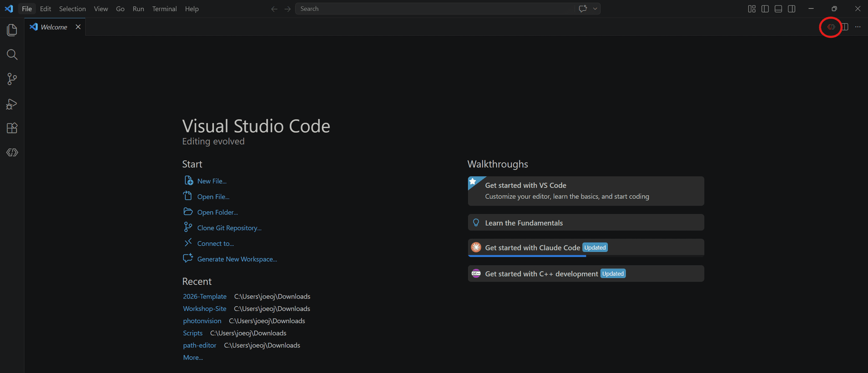
Task: Open More Actions ellipsis in editor toolbar
Action: click(x=858, y=27)
